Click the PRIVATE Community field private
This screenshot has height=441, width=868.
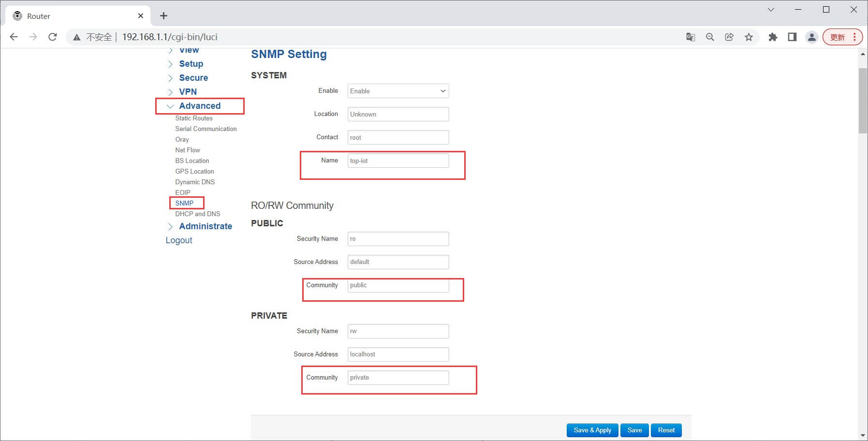(x=398, y=378)
